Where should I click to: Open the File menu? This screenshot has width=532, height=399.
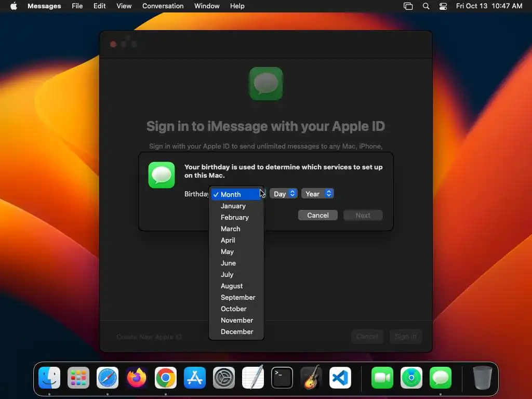tap(77, 6)
